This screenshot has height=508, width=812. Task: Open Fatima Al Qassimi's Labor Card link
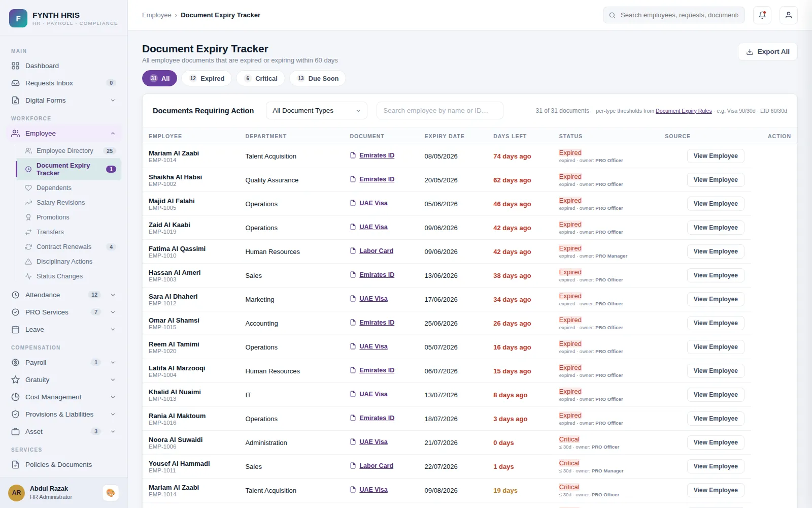tap(376, 251)
